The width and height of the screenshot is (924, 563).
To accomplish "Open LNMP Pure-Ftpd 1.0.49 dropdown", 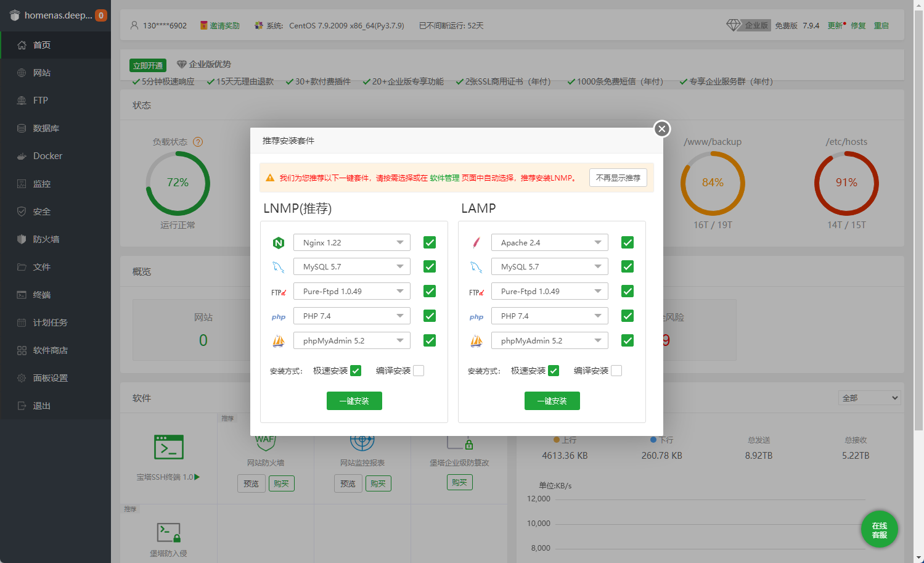I will pos(352,291).
